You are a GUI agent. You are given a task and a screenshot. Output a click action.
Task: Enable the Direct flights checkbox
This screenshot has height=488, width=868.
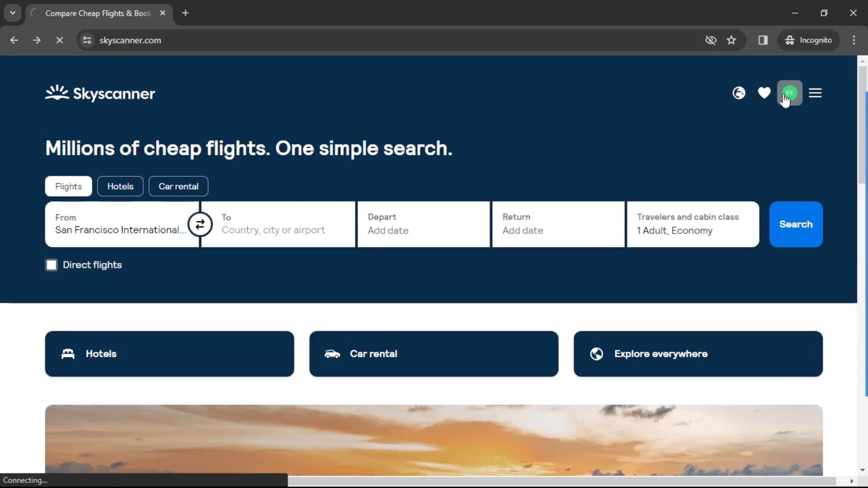tap(51, 264)
